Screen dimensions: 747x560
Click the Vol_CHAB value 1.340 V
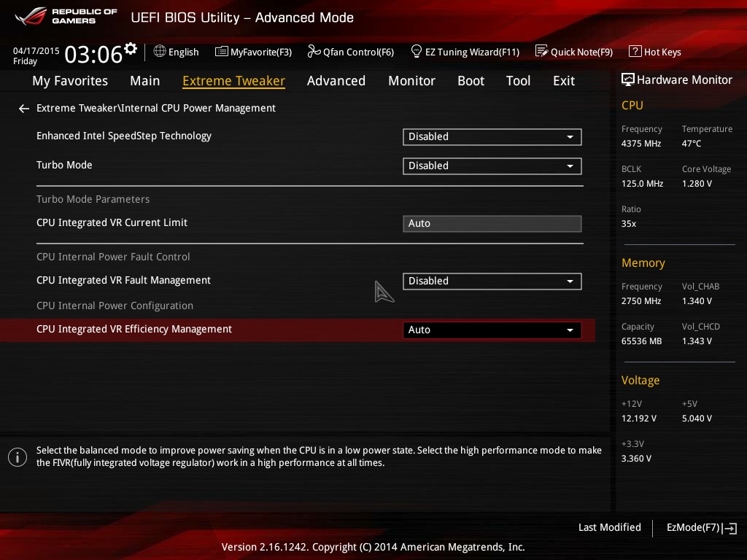[697, 301]
